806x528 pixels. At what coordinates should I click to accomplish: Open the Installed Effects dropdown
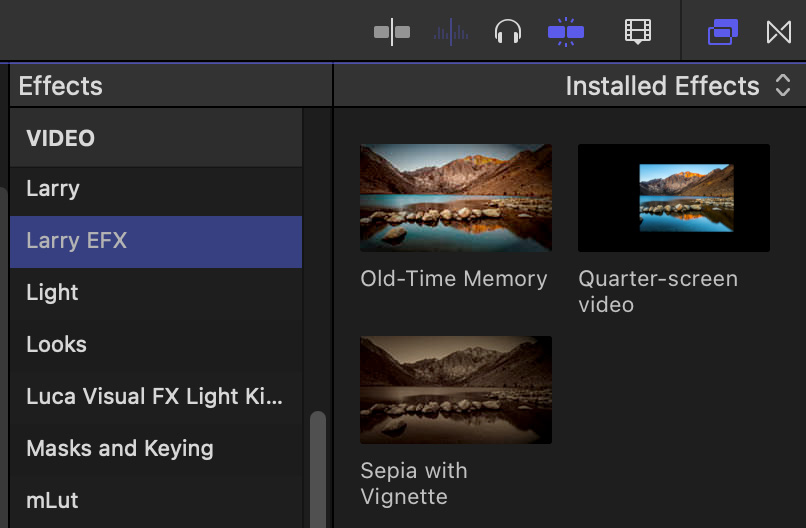point(677,86)
